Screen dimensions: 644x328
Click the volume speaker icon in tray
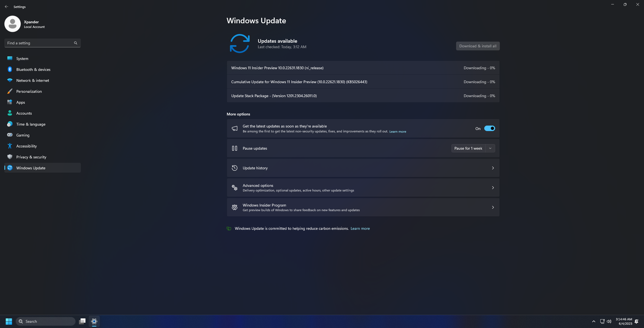point(609,321)
